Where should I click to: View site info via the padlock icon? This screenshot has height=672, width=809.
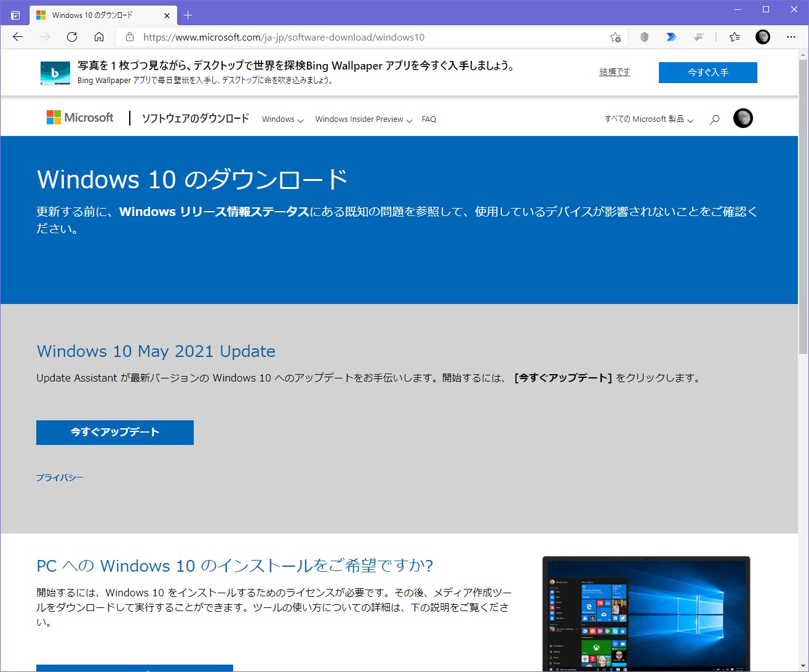pos(129,37)
